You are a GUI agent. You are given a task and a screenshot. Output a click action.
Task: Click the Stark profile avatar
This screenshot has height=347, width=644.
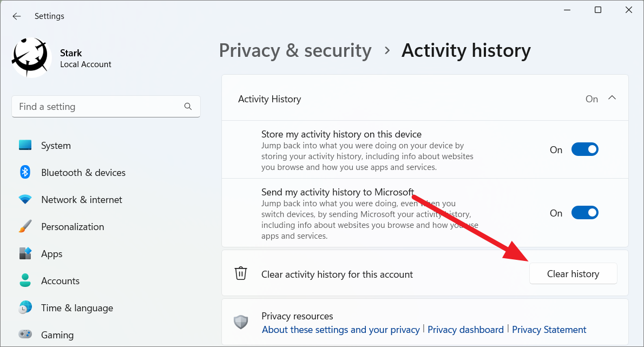tap(31, 57)
